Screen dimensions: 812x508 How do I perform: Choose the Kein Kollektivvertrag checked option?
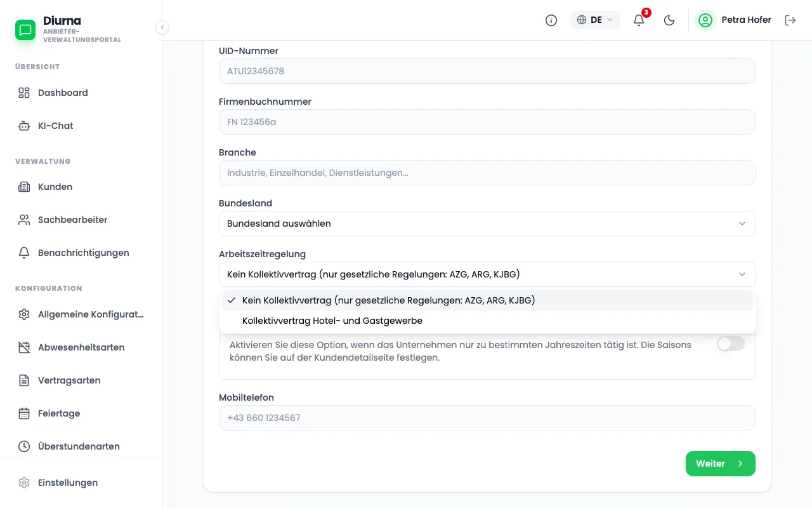[487, 300]
